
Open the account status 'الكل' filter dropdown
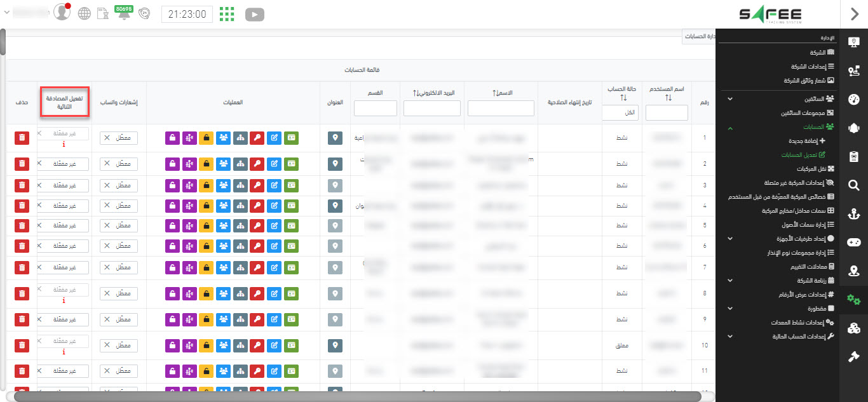(620, 112)
